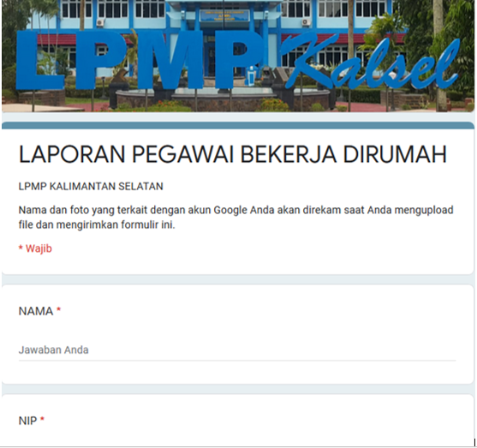Screen dimensions: 477x448
Task: Click the NAMA question label
Action: tap(36, 311)
